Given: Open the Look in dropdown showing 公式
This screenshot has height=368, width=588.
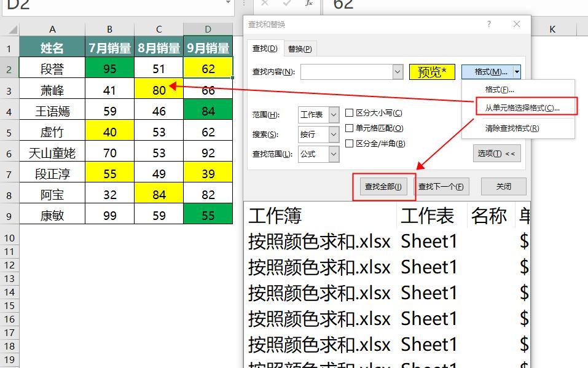Looking at the screenshot, I should (x=334, y=154).
